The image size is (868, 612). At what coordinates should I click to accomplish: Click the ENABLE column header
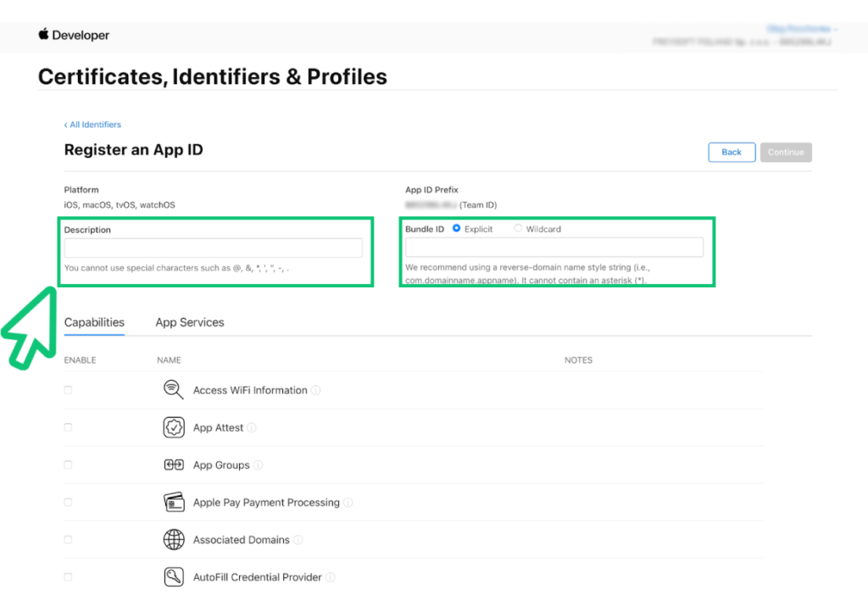[81, 360]
